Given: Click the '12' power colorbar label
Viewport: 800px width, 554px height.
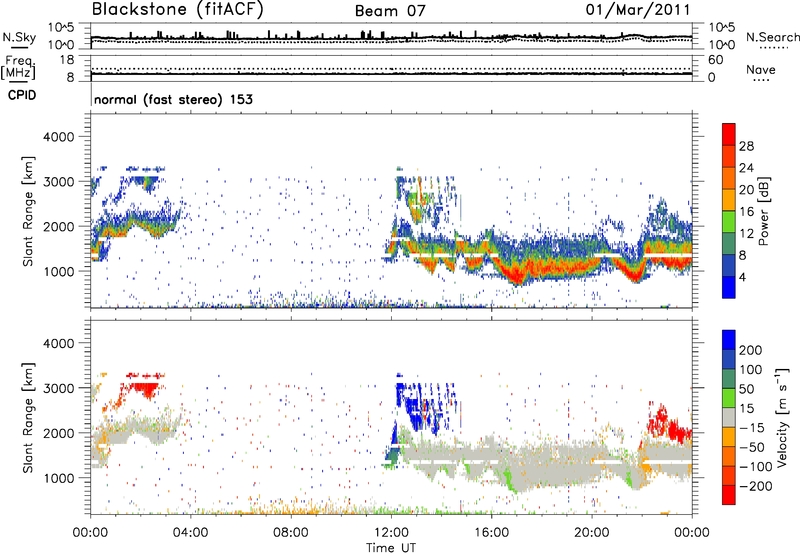Looking at the screenshot, I should pyautogui.click(x=746, y=234).
